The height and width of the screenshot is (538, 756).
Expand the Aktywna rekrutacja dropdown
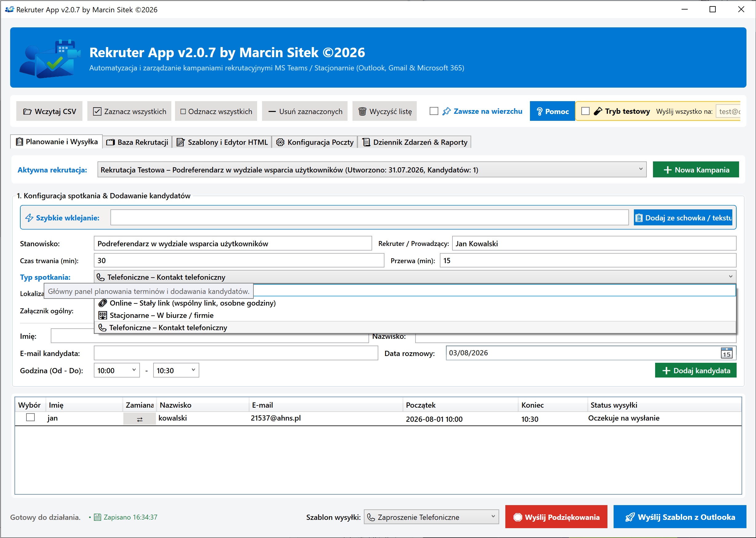(x=640, y=169)
